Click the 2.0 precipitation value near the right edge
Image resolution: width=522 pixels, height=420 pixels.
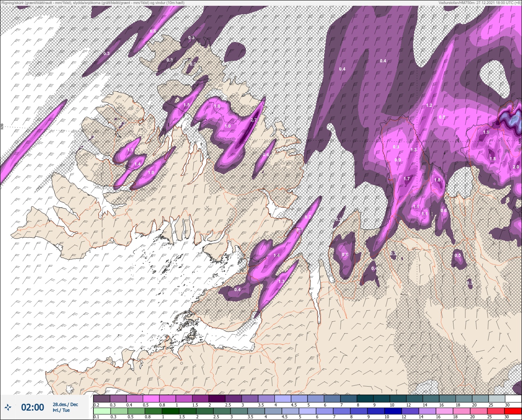515,167
